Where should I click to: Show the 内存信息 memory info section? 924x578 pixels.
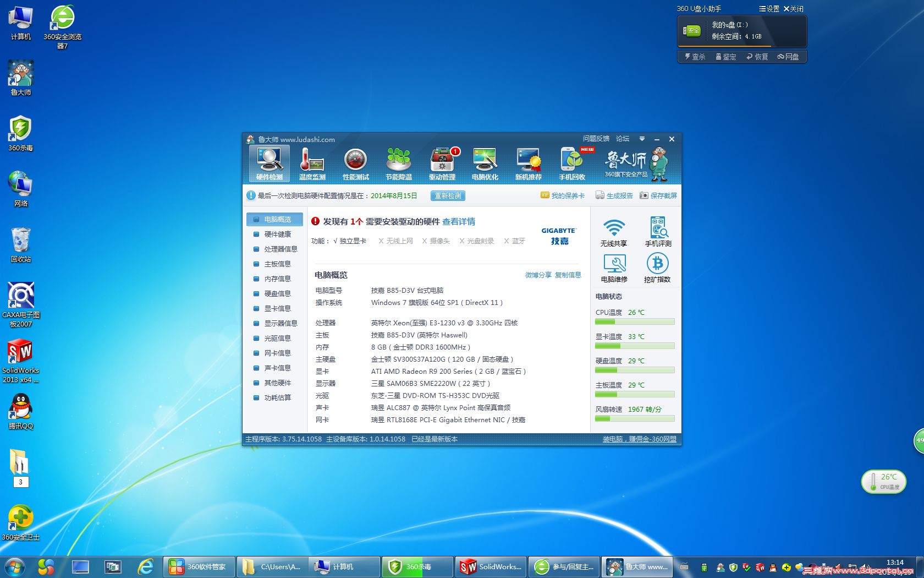click(274, 279)
